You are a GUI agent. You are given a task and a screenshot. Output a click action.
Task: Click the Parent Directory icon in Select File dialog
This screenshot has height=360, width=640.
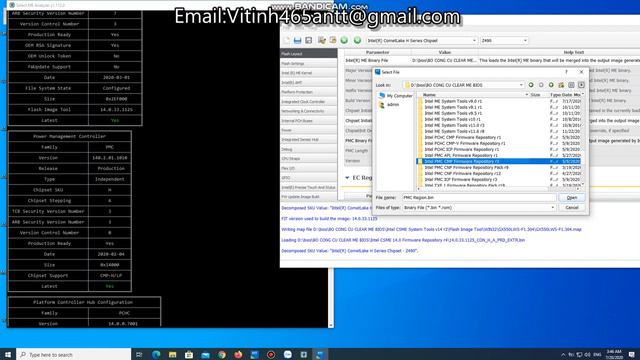551,85
